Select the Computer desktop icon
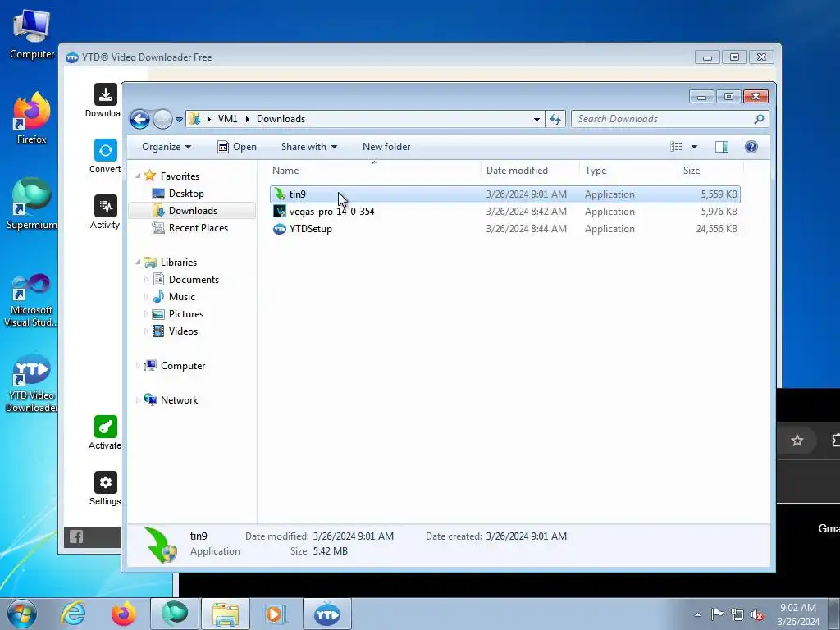 click(x=32, y=33)
